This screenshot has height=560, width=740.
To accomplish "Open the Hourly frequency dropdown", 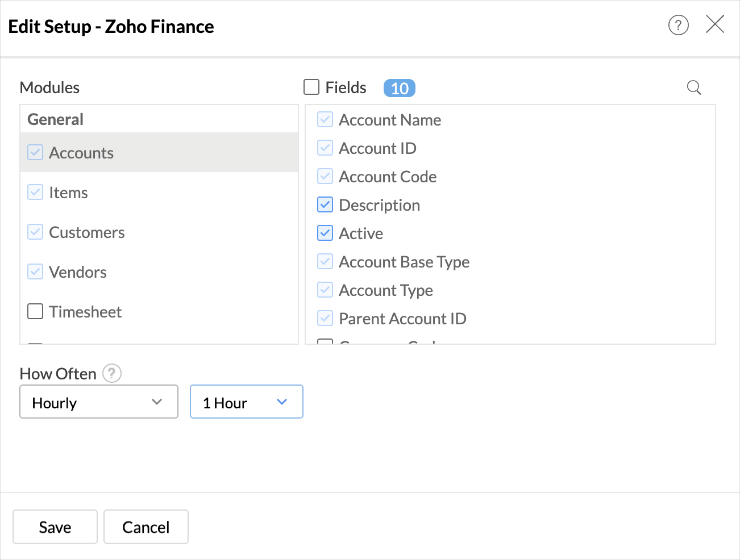I will tap(98, 402).
